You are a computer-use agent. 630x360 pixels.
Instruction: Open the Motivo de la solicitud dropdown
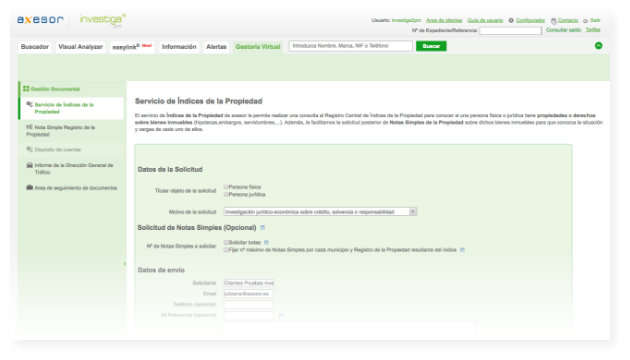(x=320, y=212)
